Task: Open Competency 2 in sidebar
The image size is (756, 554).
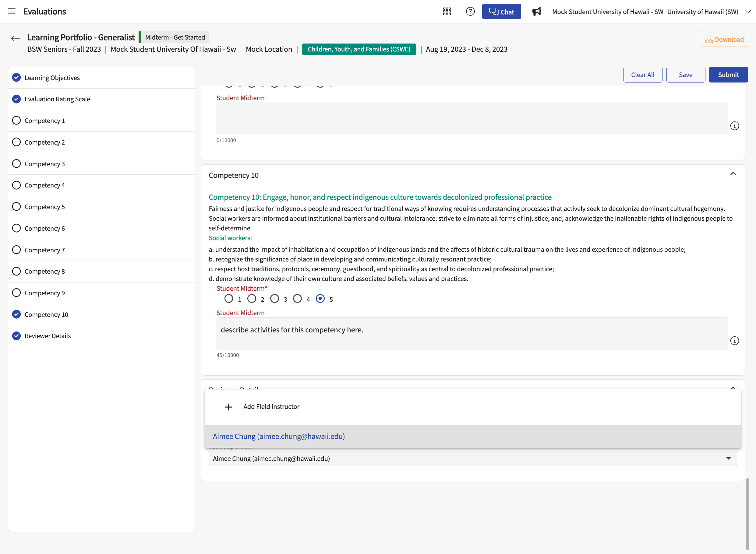Action: coord(101,142)
